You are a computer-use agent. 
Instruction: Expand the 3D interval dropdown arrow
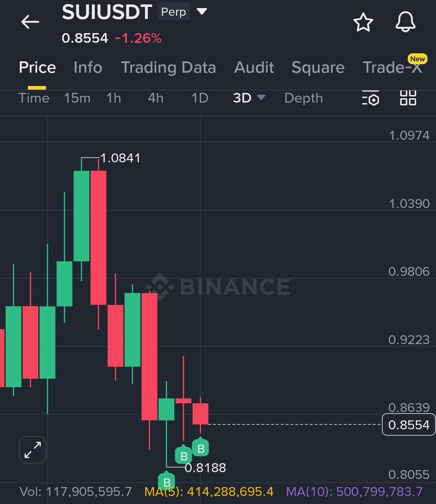pos(261,98)
